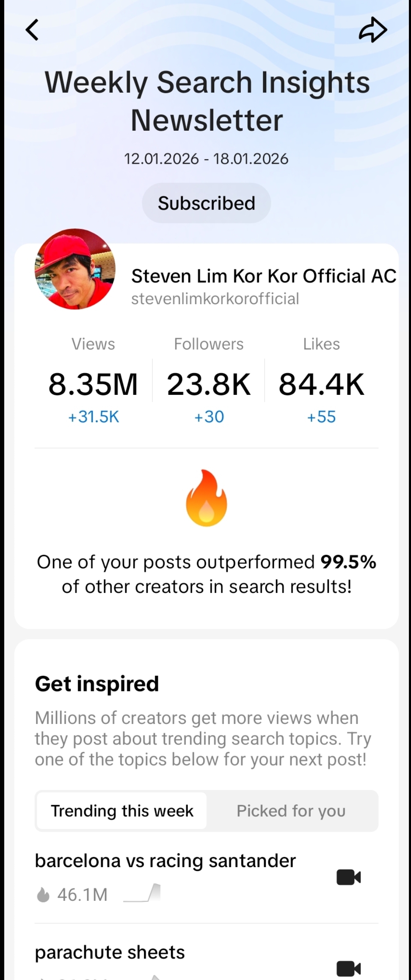411x980 pixels.
Task: Switch to Trending this week tab
Action: (122, 811)
